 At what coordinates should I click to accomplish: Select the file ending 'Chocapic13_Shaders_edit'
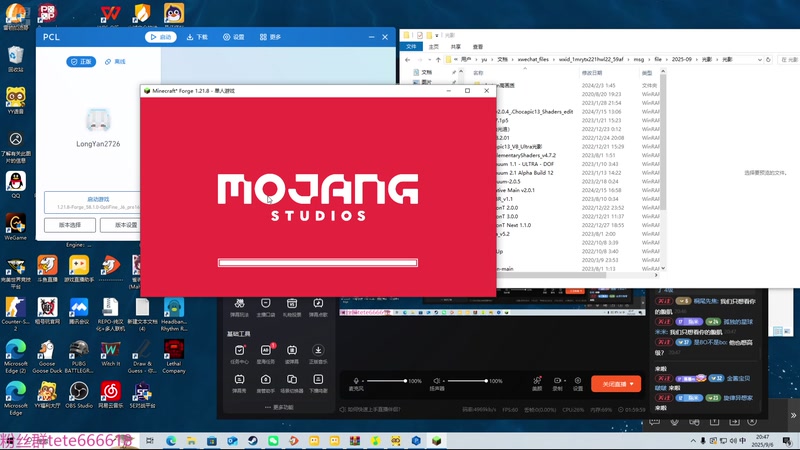click(535, 112)
